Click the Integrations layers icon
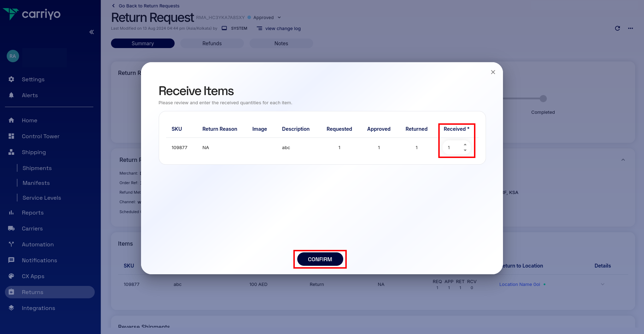644x334 pixels. (x=11, y=308)
